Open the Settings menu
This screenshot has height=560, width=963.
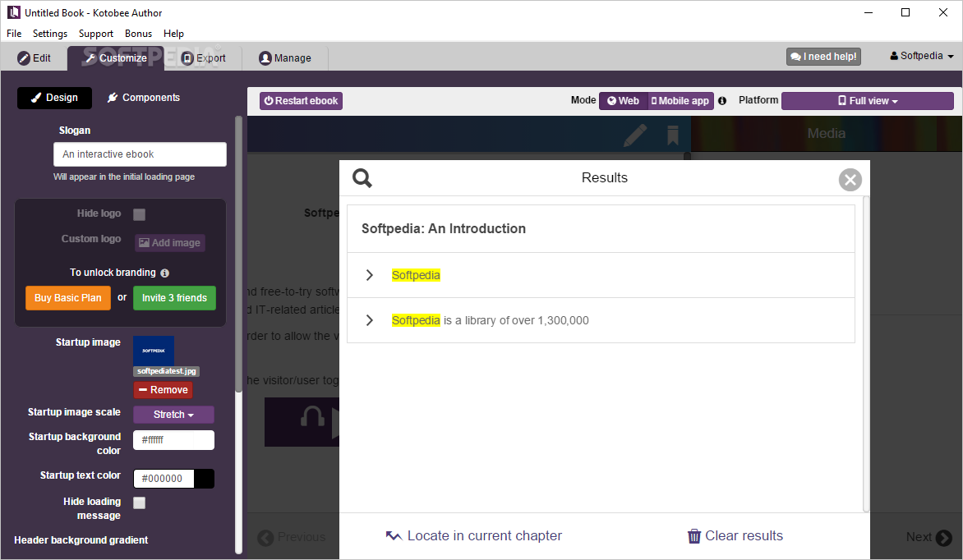click(50, 33)
